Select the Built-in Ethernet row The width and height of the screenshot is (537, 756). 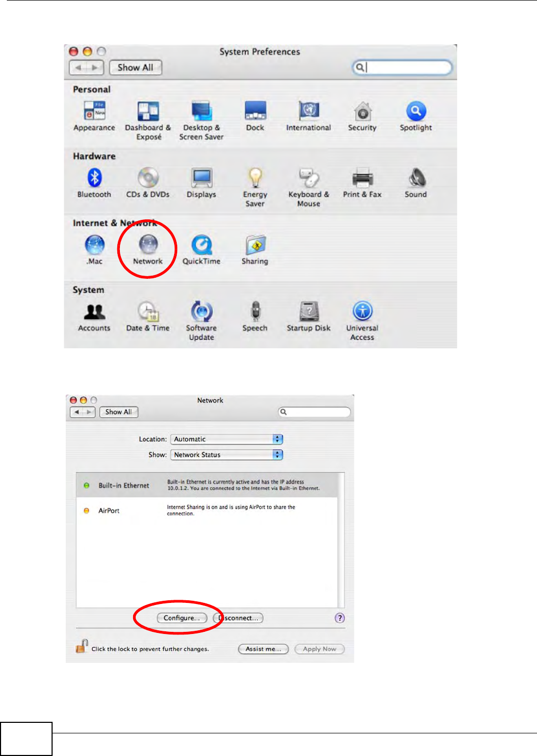[x=207, y=486]
